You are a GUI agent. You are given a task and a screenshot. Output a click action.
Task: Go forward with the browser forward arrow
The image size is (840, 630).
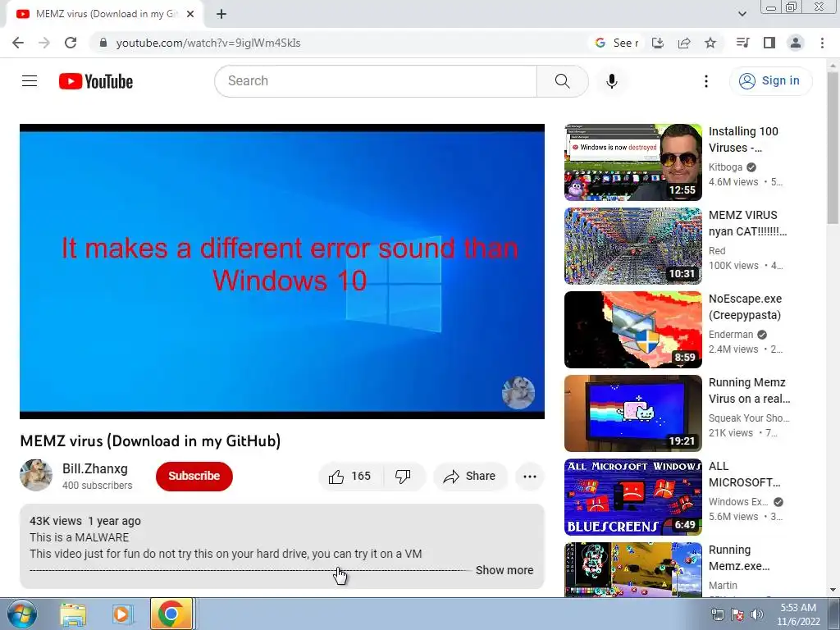[44, 43]
